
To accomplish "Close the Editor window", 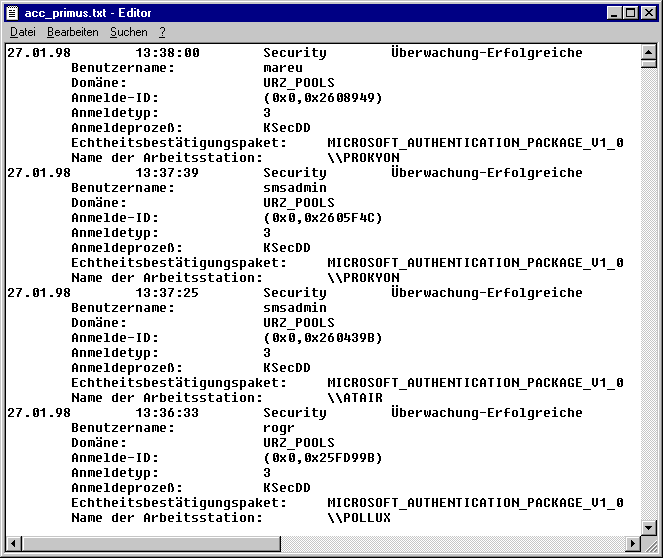I will (x=649, y=13).
